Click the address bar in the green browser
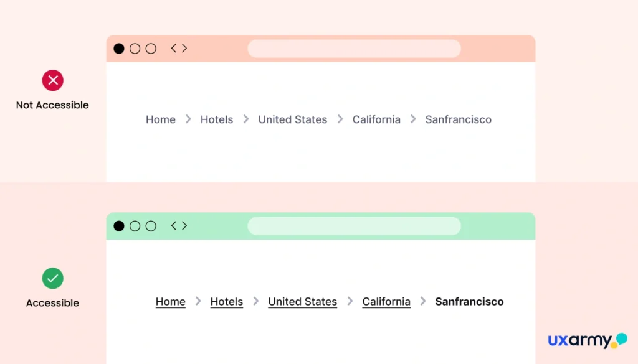The width and height of the screenshot is (638, 364). coord(354,226)
